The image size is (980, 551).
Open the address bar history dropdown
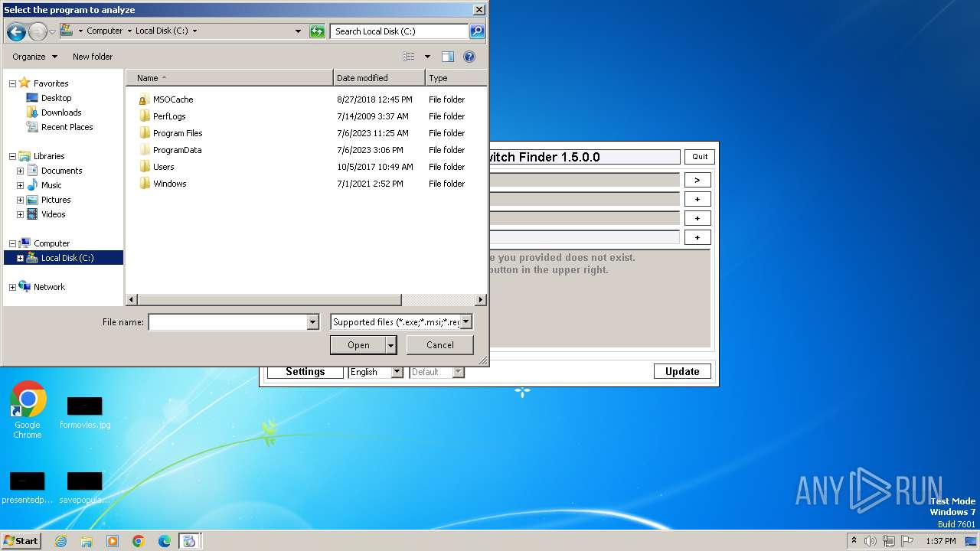[298, 31]
